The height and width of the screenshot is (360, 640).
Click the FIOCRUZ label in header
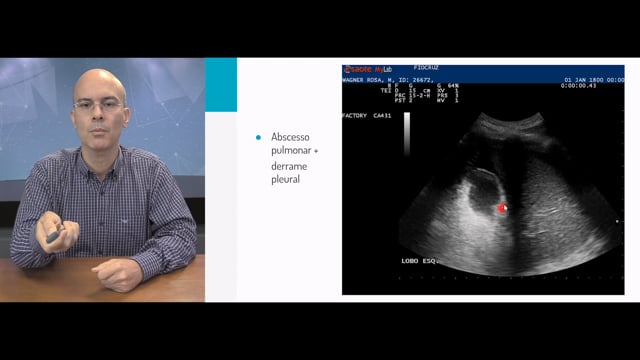pos(426,67)
